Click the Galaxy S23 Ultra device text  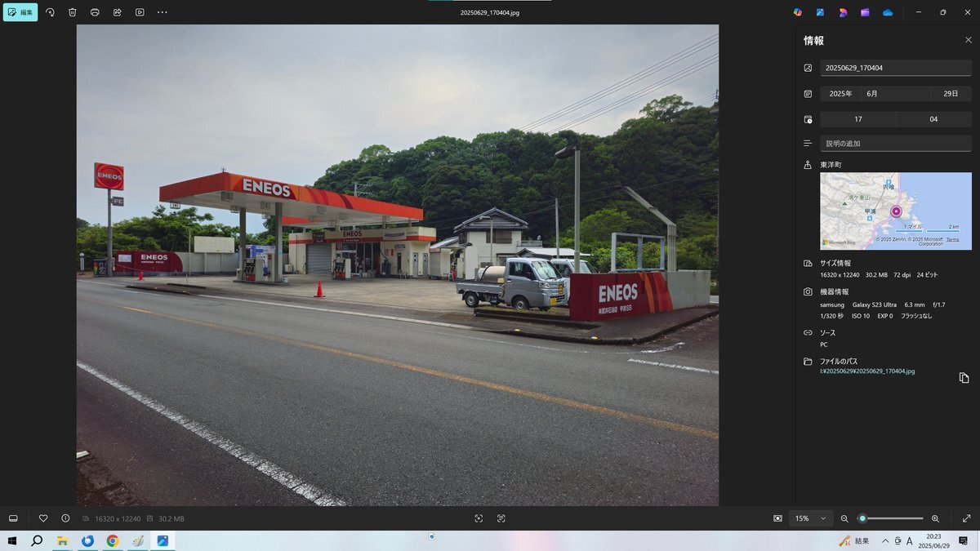(873, 304)
